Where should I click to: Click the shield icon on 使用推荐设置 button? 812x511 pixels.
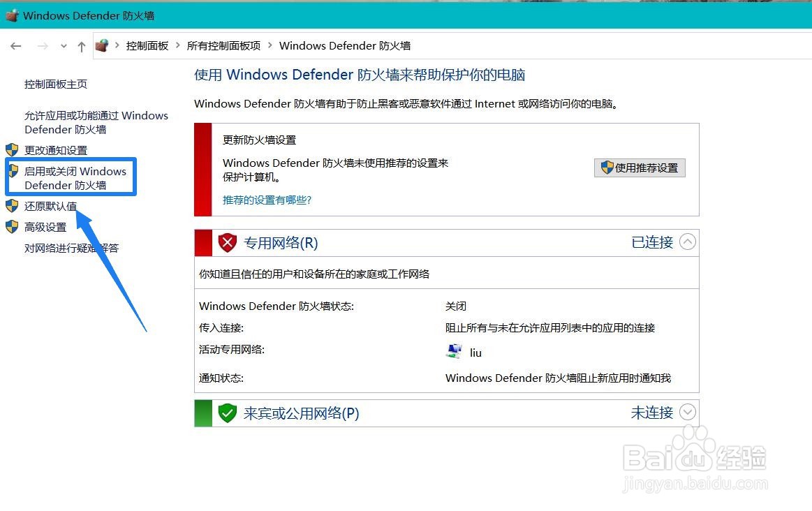[x=606, y=168]
